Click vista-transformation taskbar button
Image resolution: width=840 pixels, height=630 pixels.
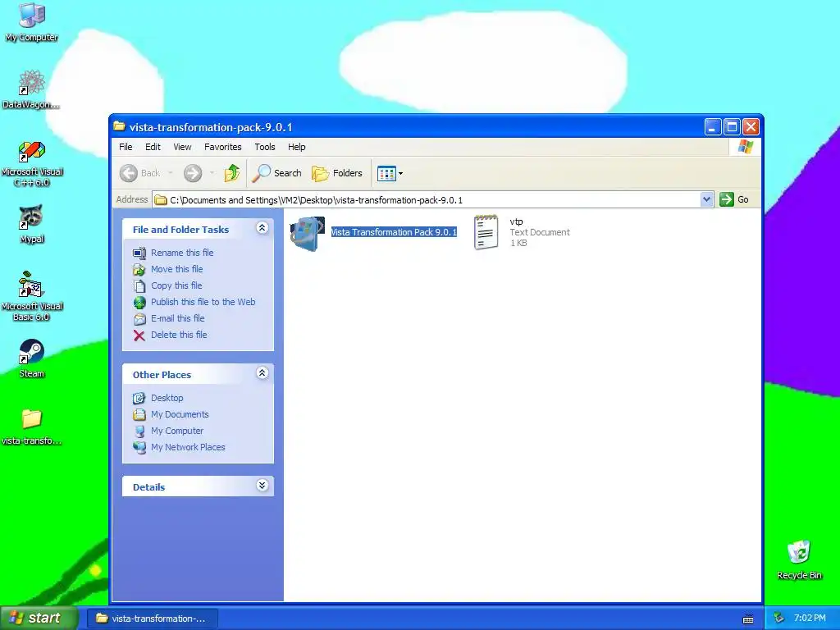(152, 619)
